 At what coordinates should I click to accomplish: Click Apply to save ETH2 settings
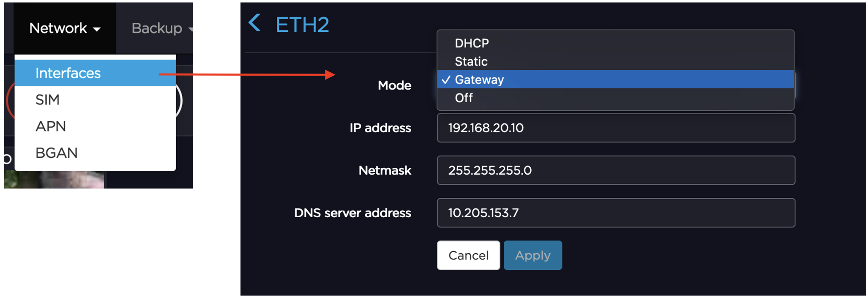coord(532,255)
